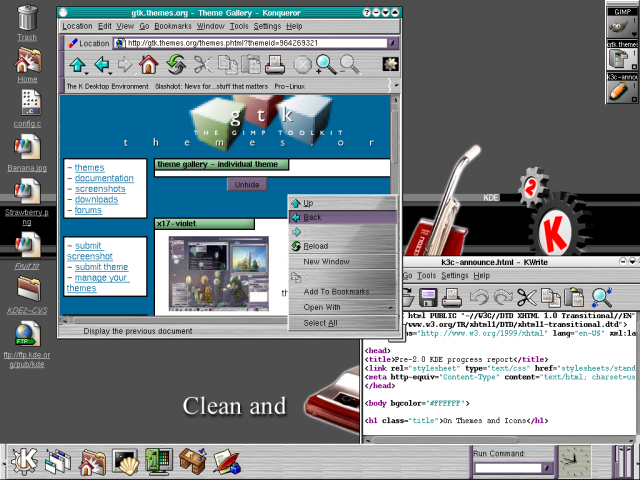Click the Home icon in Konqueror toolbar
640x480 pixels.
tap(148, 66)
